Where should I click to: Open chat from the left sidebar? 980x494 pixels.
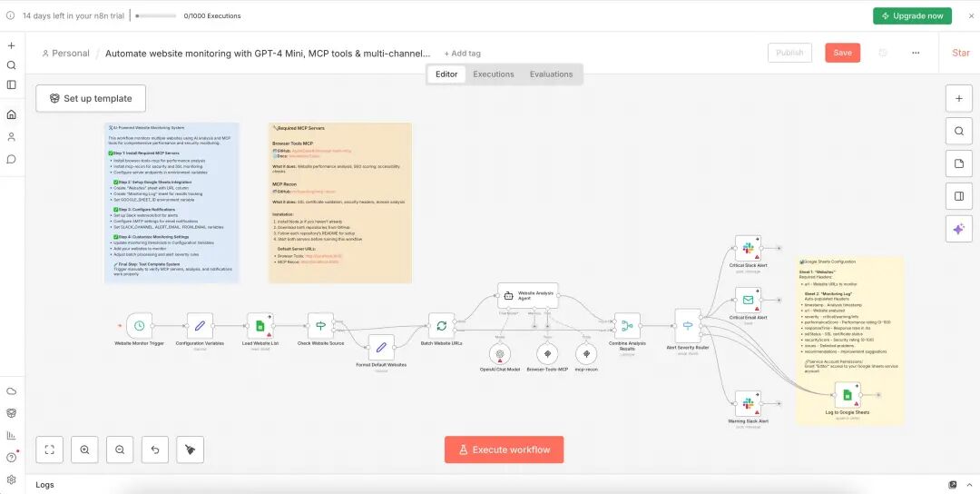pyautogui.click(x=11, y=159)
